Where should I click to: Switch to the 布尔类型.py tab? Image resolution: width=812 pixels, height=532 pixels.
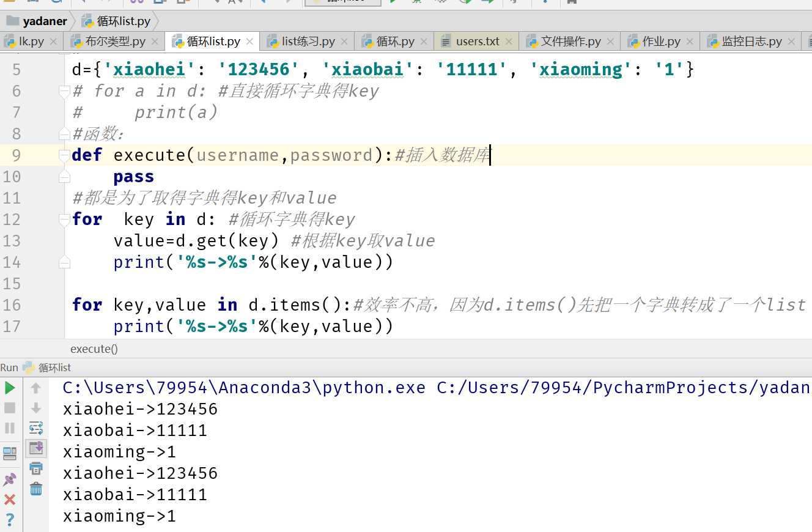(115, 42)
